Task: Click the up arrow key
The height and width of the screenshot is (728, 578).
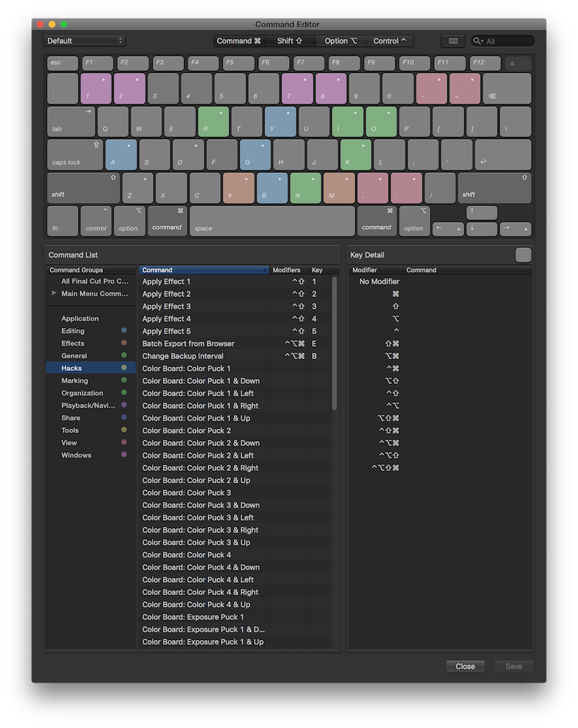Action: point(481,213)
